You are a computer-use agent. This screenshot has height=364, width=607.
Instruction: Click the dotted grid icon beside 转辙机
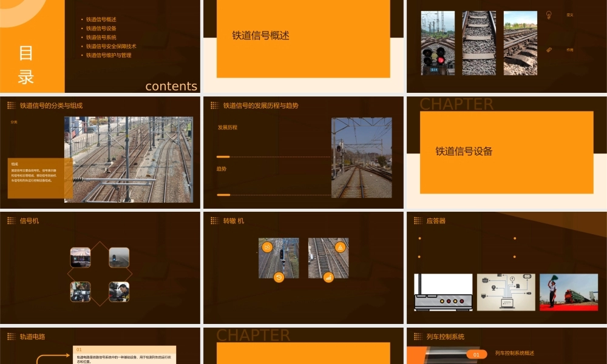coord(214,221)
